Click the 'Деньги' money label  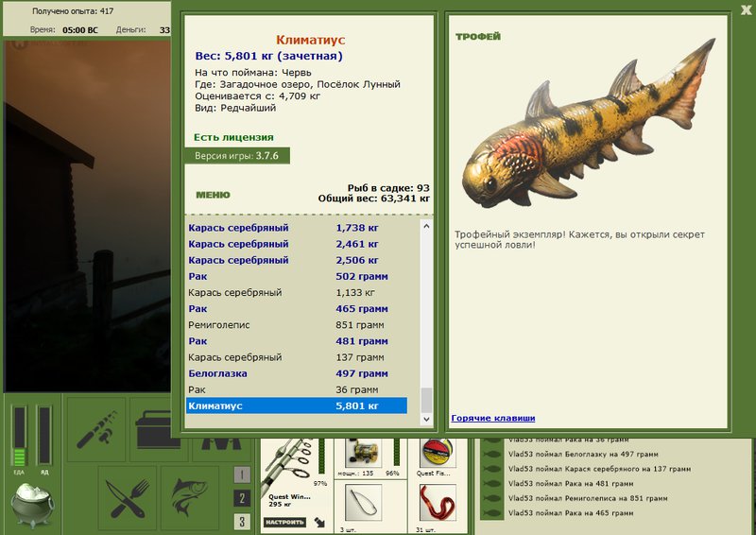[130, 29]
